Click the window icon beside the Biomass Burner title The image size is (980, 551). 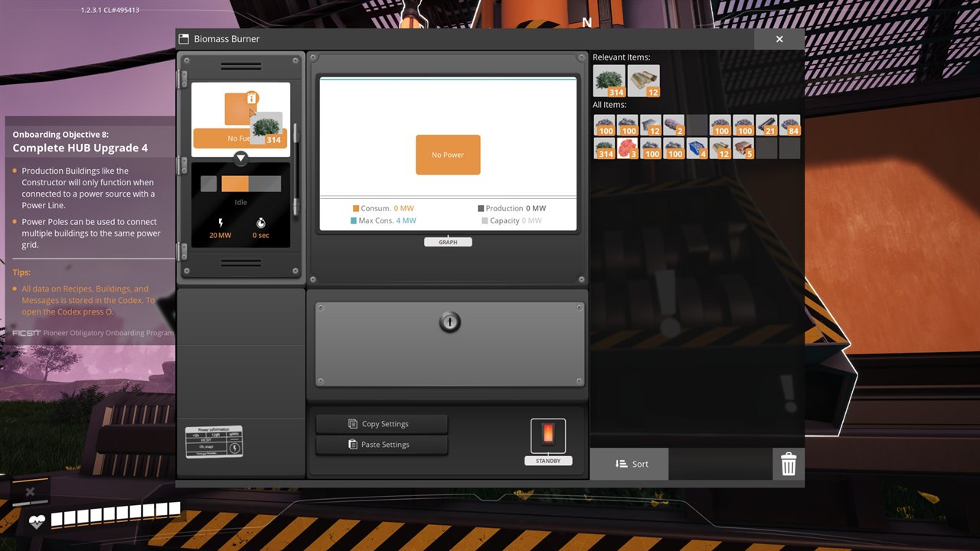[184, 39]
